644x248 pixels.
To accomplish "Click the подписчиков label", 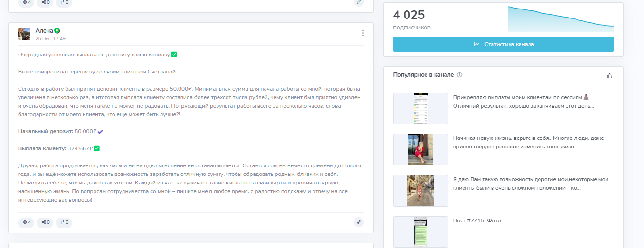I will [412, 28].
